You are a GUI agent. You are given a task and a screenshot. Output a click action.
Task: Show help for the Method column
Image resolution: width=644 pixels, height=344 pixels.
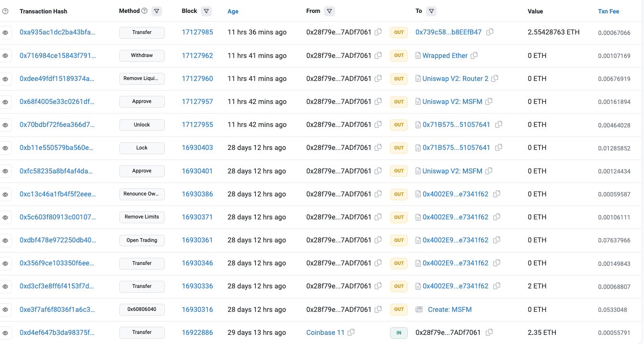pos(145,11)
